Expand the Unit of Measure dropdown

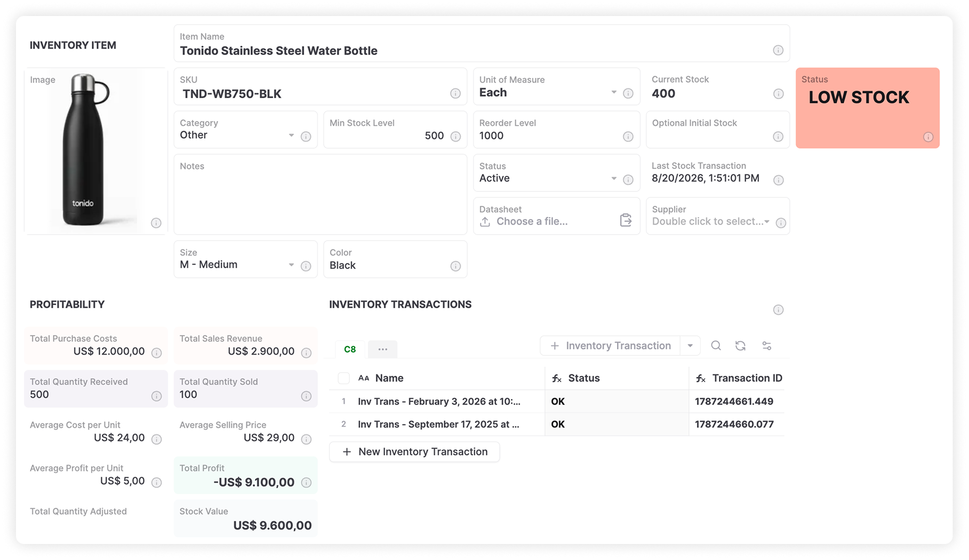(614, 92)
